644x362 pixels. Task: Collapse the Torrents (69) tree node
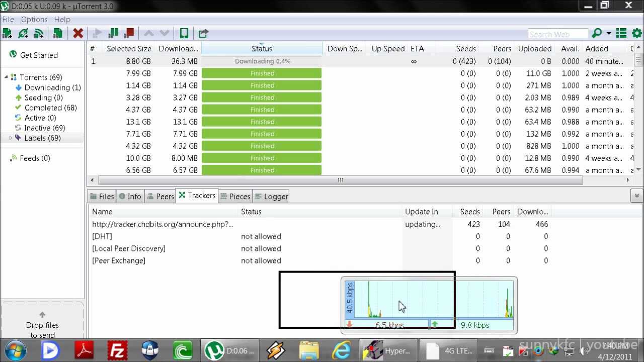[6, 77]
